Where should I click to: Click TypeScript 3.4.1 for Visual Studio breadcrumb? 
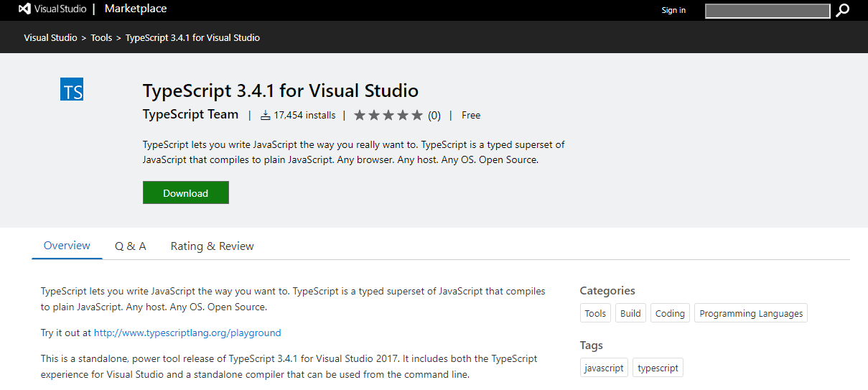point(192,37)
